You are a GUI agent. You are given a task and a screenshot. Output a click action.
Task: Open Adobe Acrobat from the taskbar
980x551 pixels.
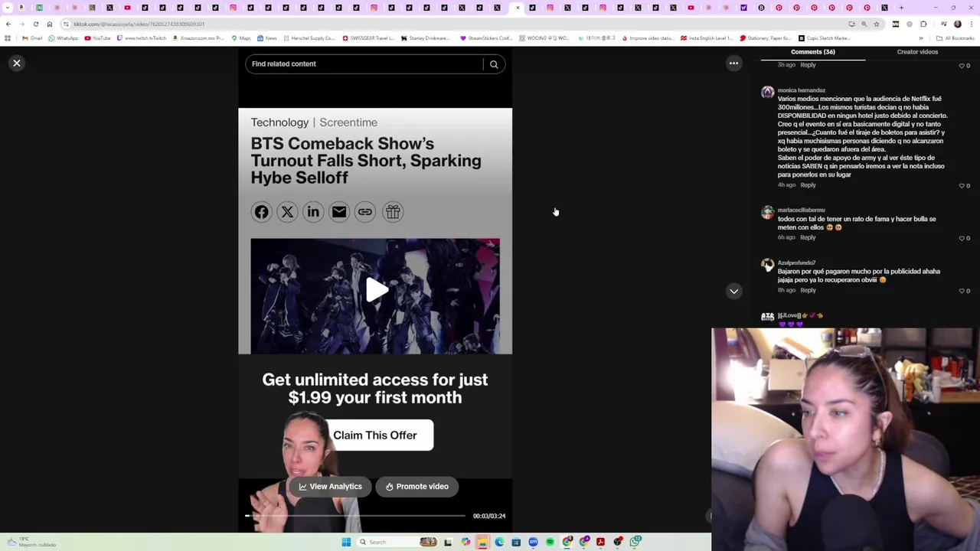600,543
